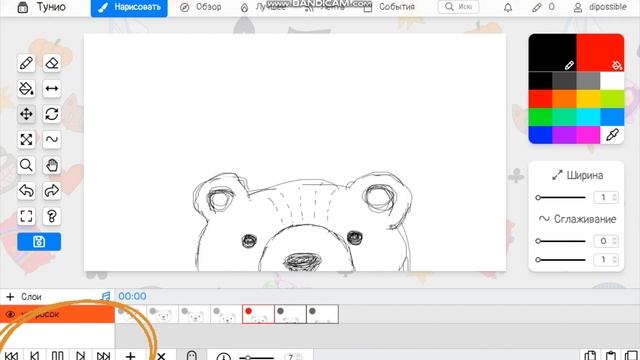Choose the purple swatch in the palette
Viewport: 640px width, 360px height.
pos(564,135)
